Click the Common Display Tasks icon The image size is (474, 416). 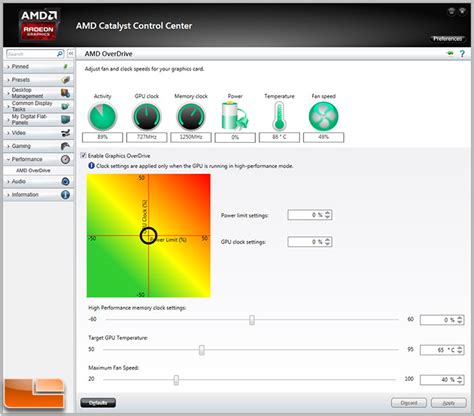pos(65,106)
